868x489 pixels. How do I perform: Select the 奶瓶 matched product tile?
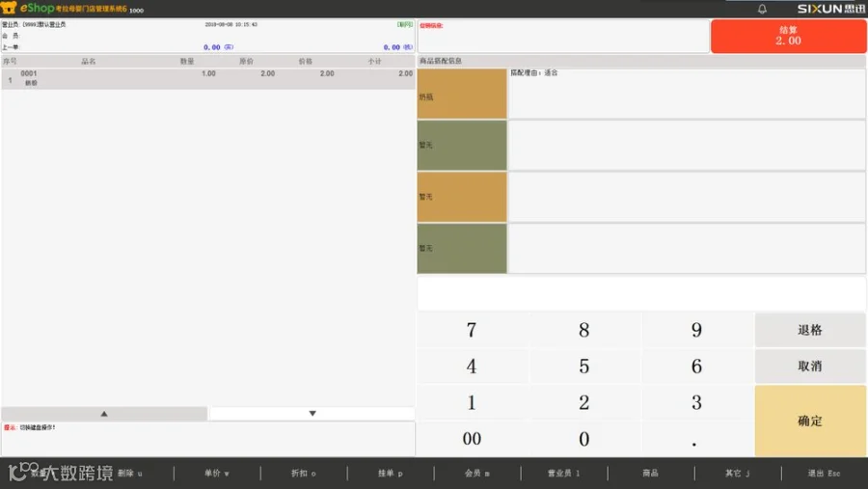[462, 94]
